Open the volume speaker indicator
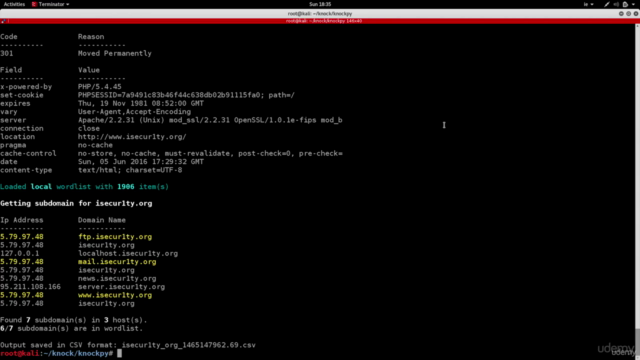The width and height of the screenshot is (640, 360). (616, 4)
